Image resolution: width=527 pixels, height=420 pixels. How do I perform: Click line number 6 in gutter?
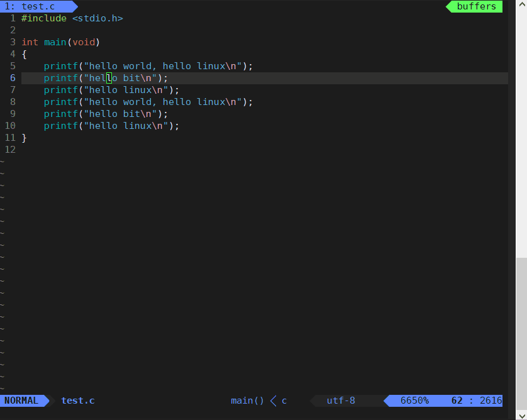(x=13, y=79)
